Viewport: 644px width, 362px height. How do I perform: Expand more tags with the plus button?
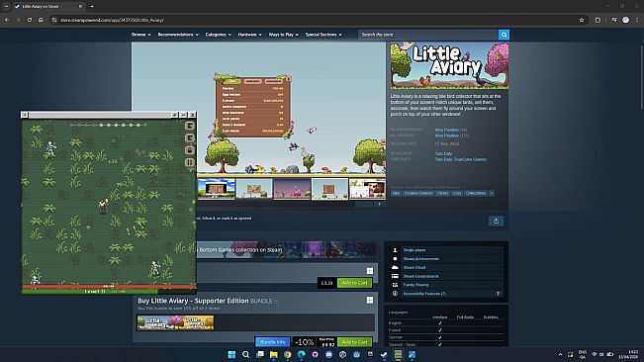pos(492,193)
